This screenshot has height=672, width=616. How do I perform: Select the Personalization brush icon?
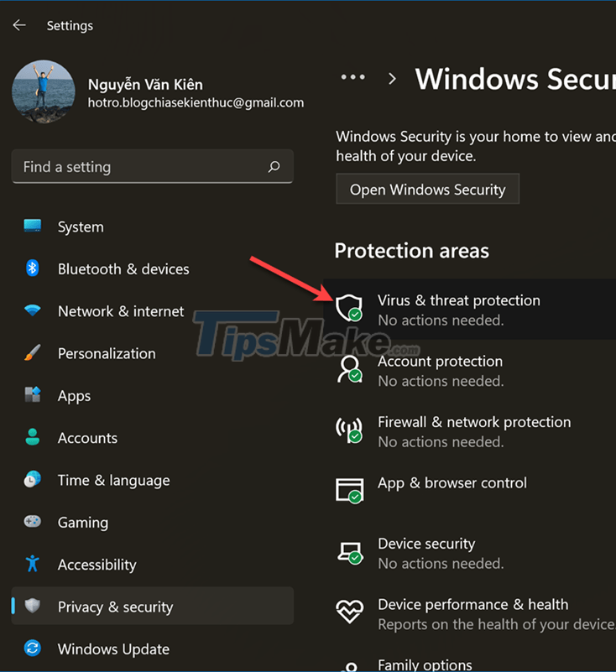click(x=31, y=353)
